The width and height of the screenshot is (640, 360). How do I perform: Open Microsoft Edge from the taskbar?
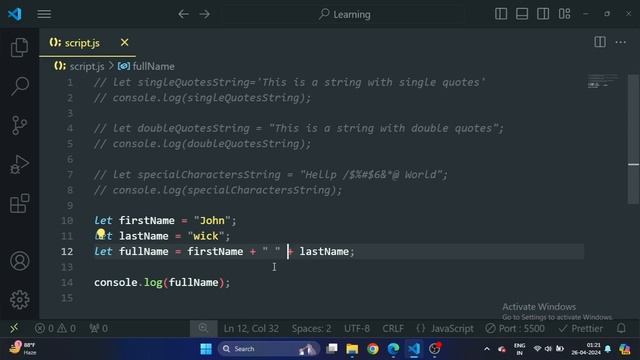tap(393, 349)
